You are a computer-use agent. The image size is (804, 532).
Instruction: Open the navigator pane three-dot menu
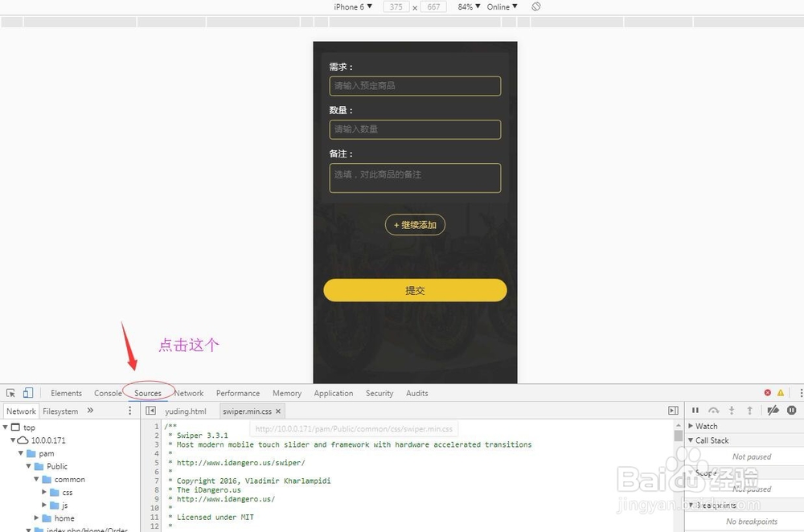point(129,411)
